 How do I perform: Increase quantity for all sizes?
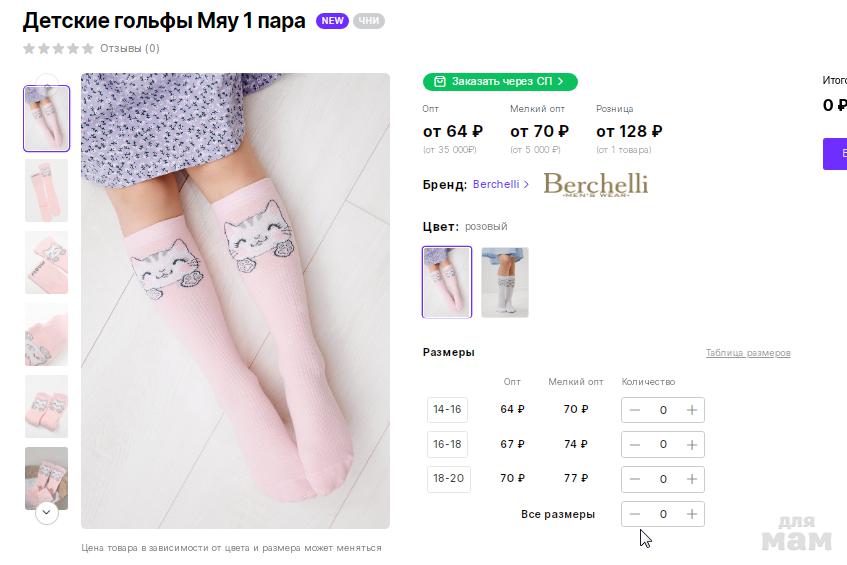[692, 514]
